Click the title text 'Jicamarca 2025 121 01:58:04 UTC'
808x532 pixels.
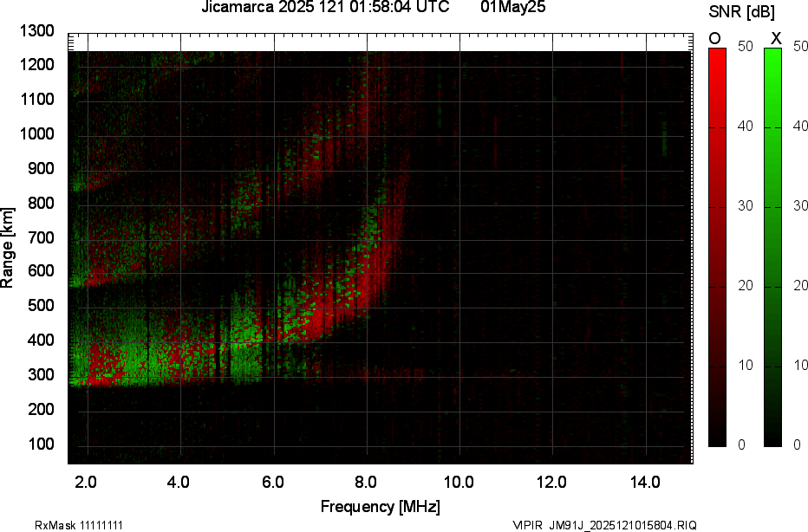[x=325, y=7]
